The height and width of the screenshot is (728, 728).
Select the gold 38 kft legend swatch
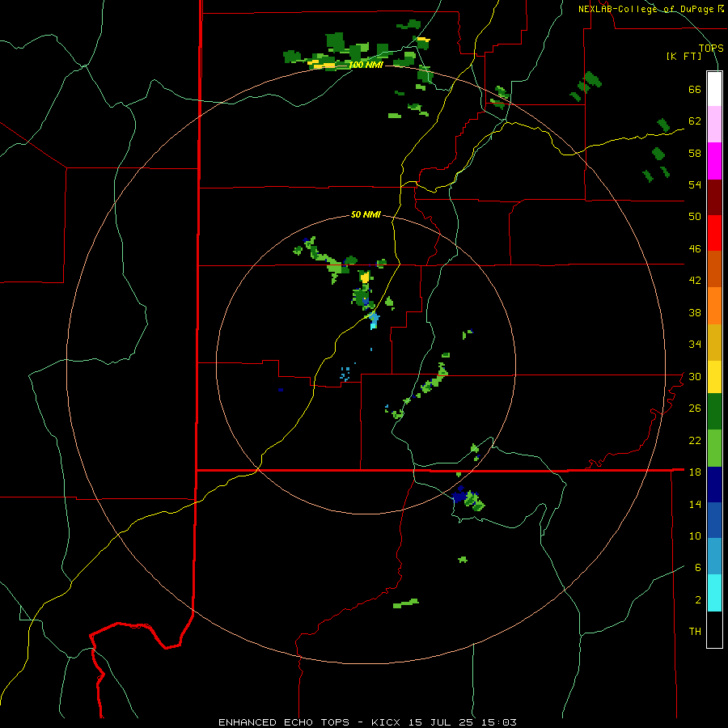(x=714, y=342)
